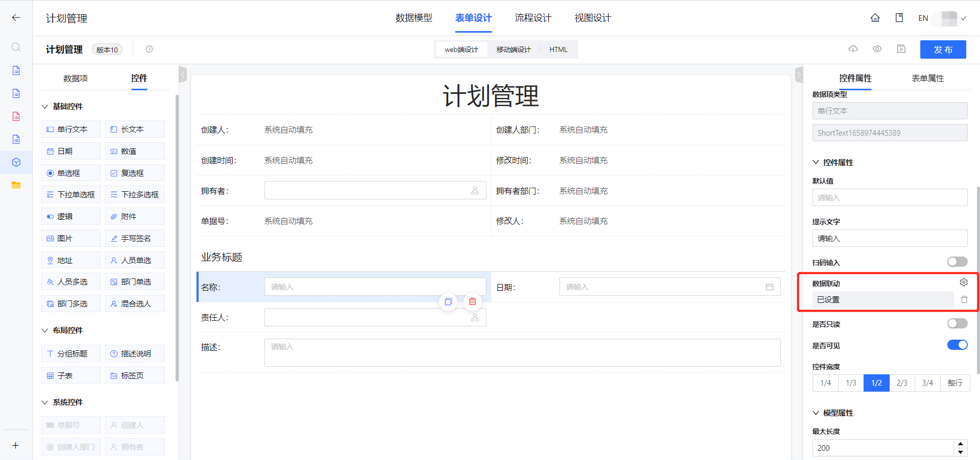Screen dimensions: 980x460
Task: Click the home icon in top bar
Action: (x=875, y=18)
